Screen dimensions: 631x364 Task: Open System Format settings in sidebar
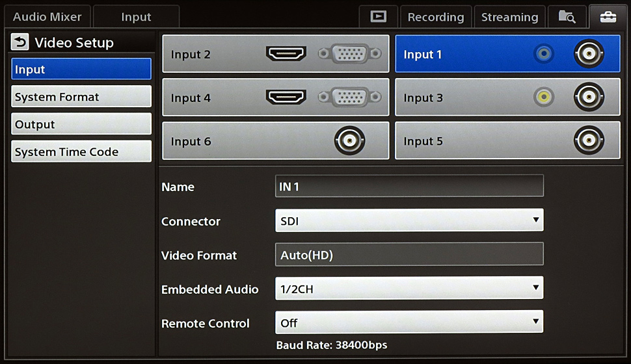click(x=81, y=97)
